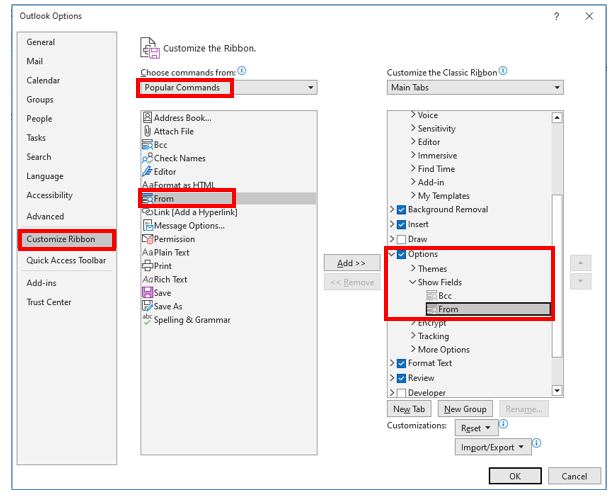
Task: Cancel the Outlook Options dialog
Action: [574, 476]
